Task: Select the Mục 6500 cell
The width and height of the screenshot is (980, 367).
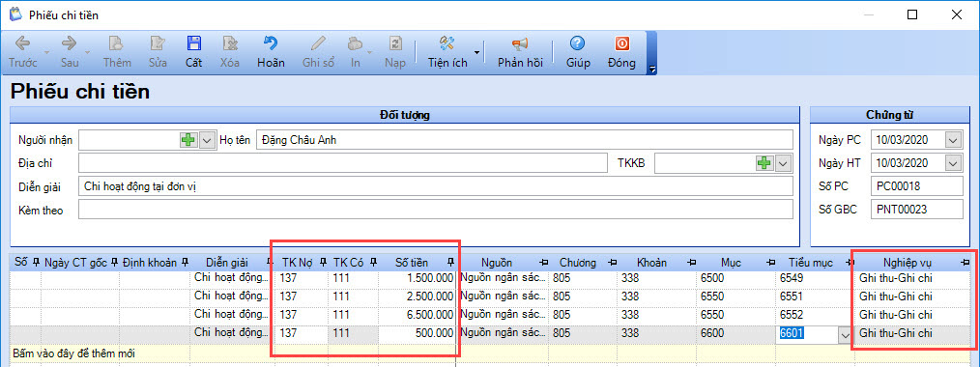Action: point(736,278)
